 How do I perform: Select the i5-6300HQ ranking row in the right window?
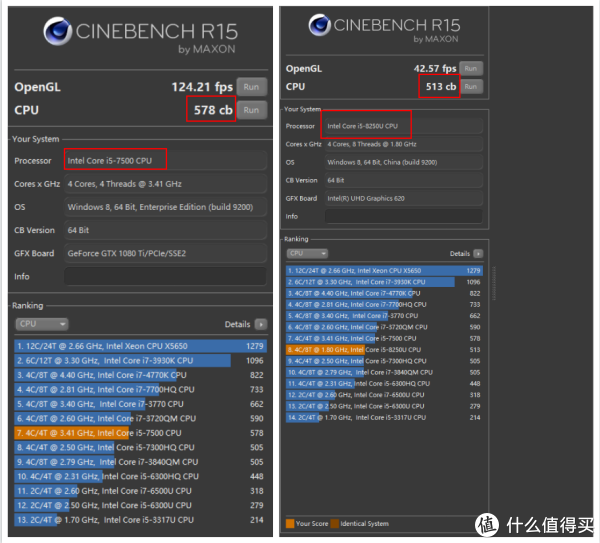[x=384, y=383]
